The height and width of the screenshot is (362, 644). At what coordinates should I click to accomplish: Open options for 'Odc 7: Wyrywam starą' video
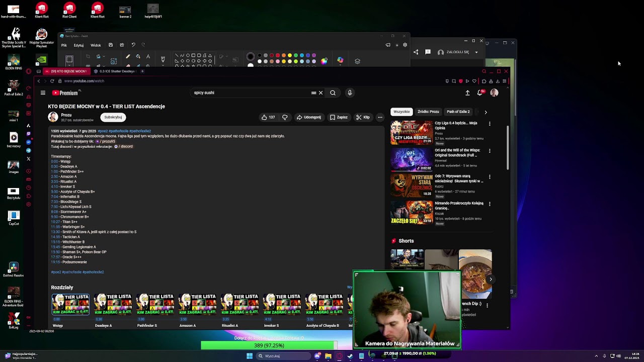[x=490, y=177]
